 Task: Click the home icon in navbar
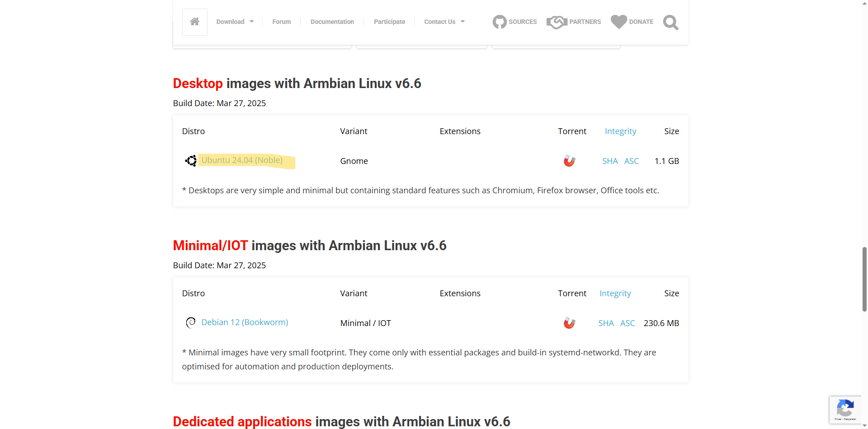click(194, 22)
